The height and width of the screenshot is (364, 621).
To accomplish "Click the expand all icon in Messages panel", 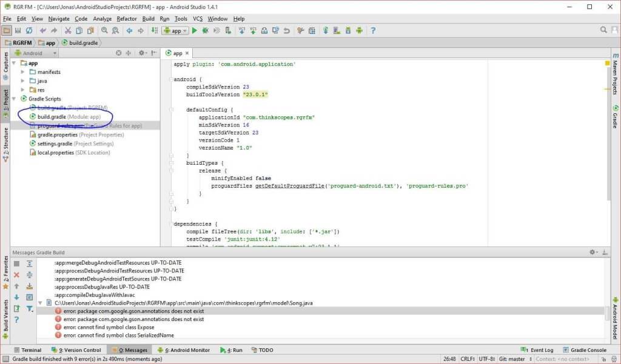I will coord(30,263).
